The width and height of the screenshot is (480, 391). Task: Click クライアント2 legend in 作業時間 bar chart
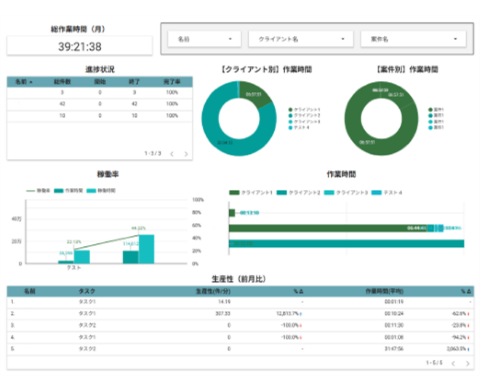click(298, 193)
